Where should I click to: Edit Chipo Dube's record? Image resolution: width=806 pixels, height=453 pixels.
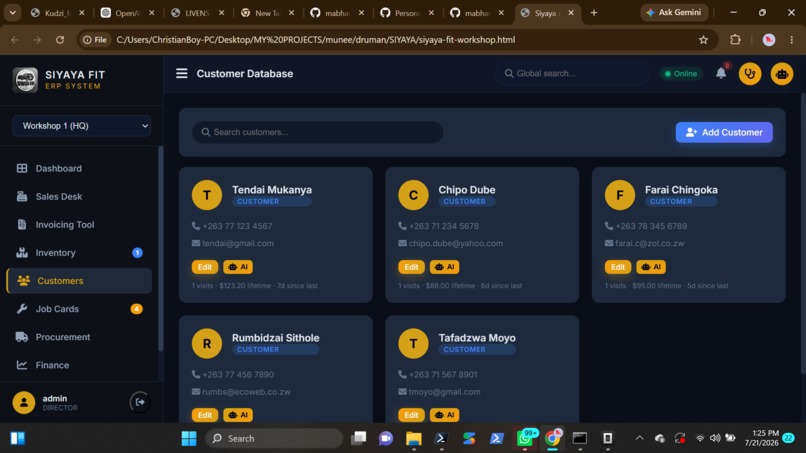click(411, 267)
